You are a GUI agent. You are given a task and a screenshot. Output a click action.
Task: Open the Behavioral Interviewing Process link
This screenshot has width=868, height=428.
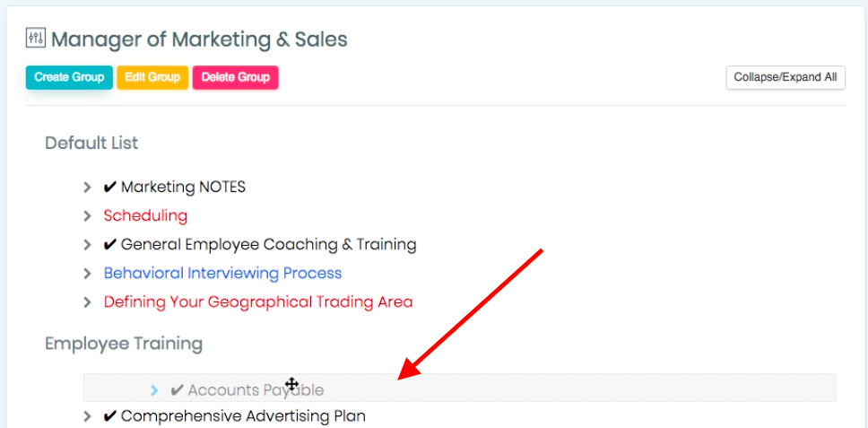pyautogui.click(x=222, y=273)
